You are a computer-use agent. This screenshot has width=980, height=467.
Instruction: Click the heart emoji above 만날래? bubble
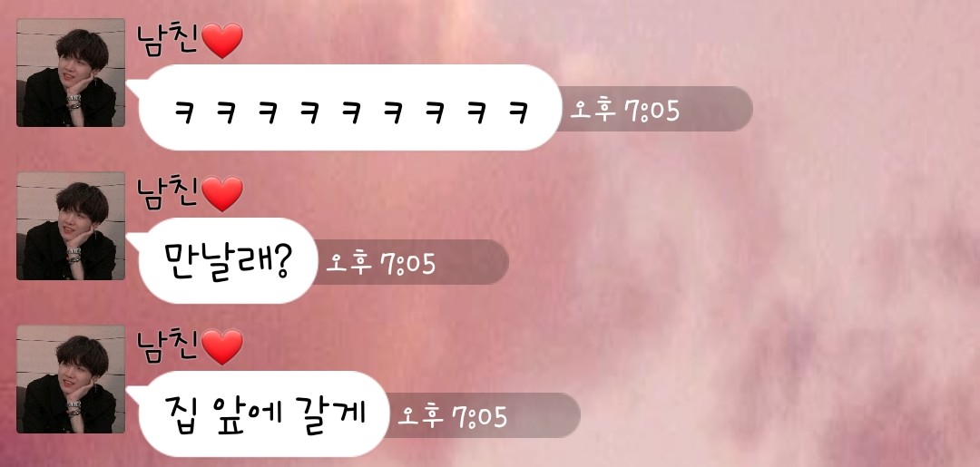(x=222, y=193)
